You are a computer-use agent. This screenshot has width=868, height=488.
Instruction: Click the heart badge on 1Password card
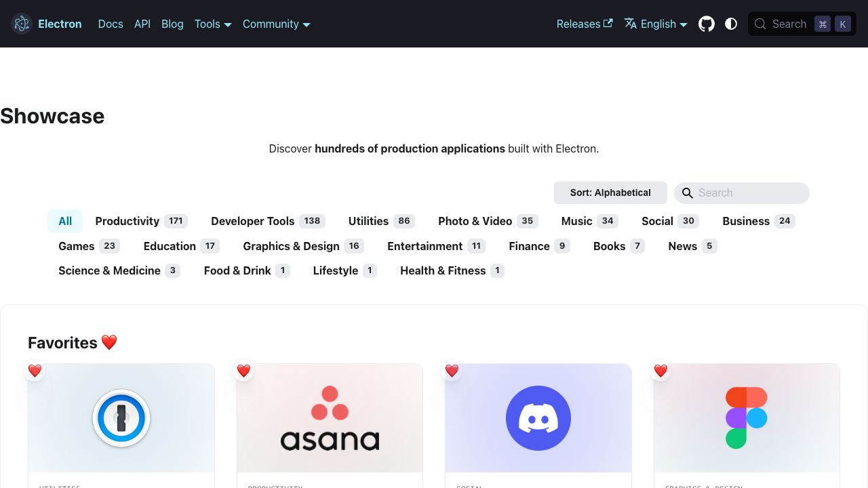(x=35, y=371)
